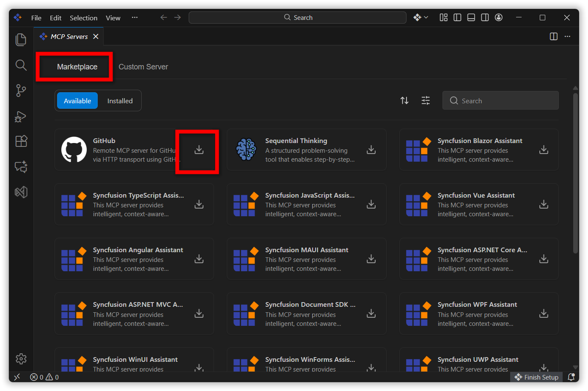Open the Explorer view in activity bar

tap(21, 39)
